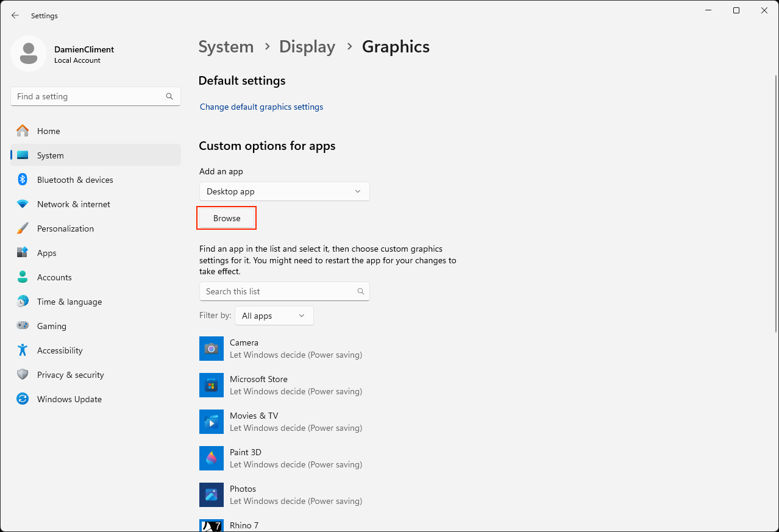This screenshot has width=779, height=532.
Task: Open Privacy & security settings
Action: (x=96, y=375)
